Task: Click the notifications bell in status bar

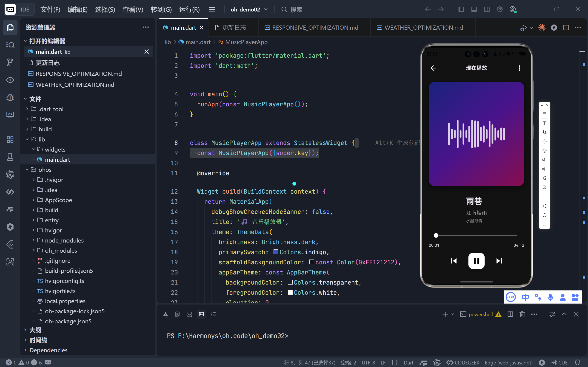Action: point(578,362)
